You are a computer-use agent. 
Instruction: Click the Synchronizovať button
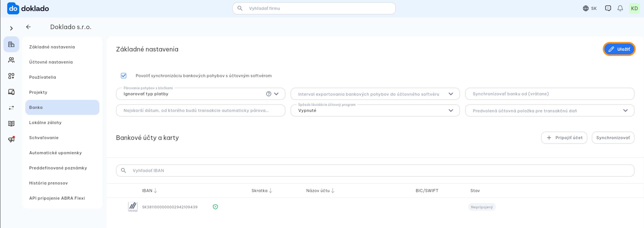pos(613,138)
